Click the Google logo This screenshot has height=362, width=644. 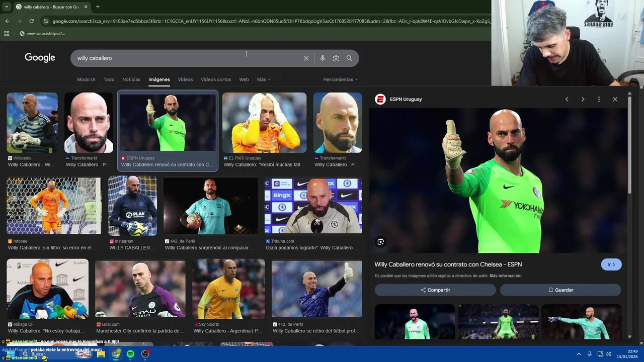pyautogui.click(x=40, y=58)
